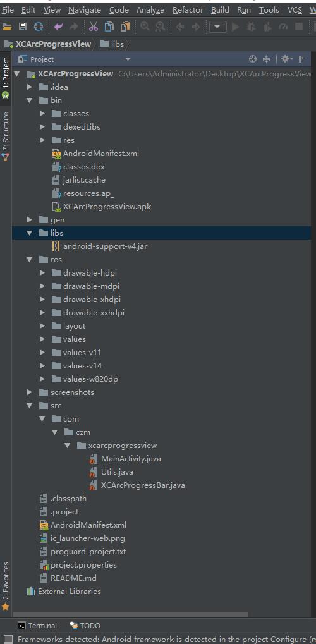The height and width of the screenshot is (644, 316).
Task: Hide the Project panel with the hide icon
Action: [x=303, y=59]
